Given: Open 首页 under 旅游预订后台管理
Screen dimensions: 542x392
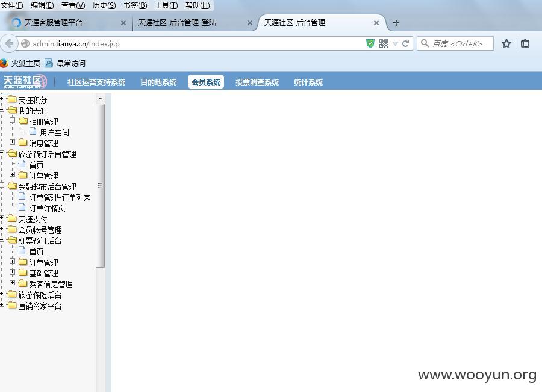Looking at the screenshot, I should tap(36, 165).
